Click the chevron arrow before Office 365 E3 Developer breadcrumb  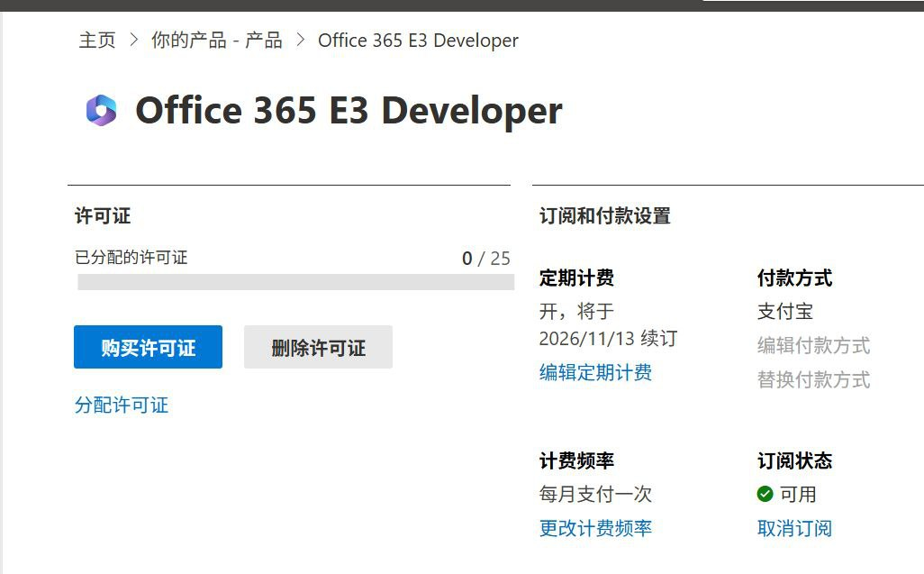[x=300, y=41]
